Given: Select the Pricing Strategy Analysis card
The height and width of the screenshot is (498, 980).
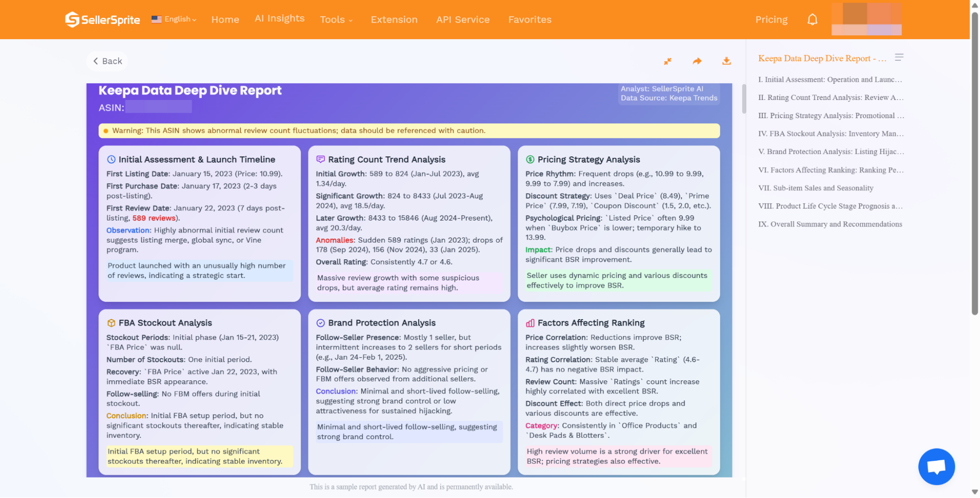Looking at the screenshot, I should point(618,223).
